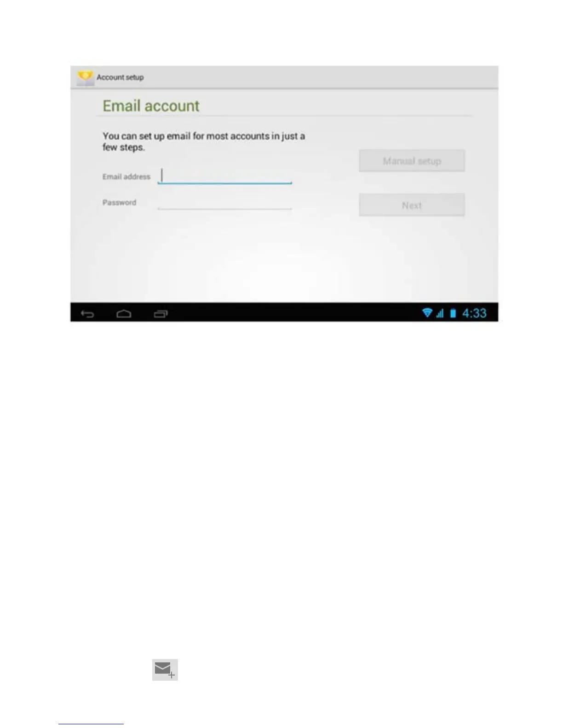
Task: Select the Password input field
Action: 225,202
